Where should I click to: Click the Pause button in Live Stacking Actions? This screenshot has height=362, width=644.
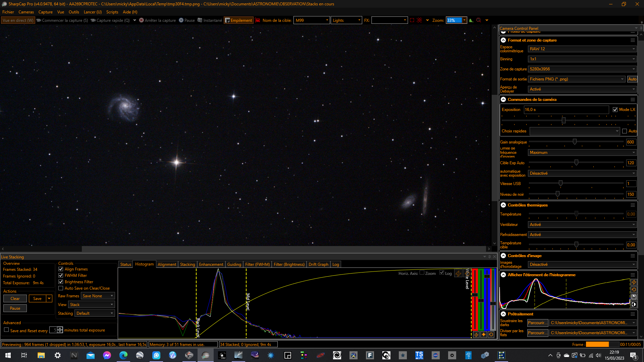coord(15,308)
